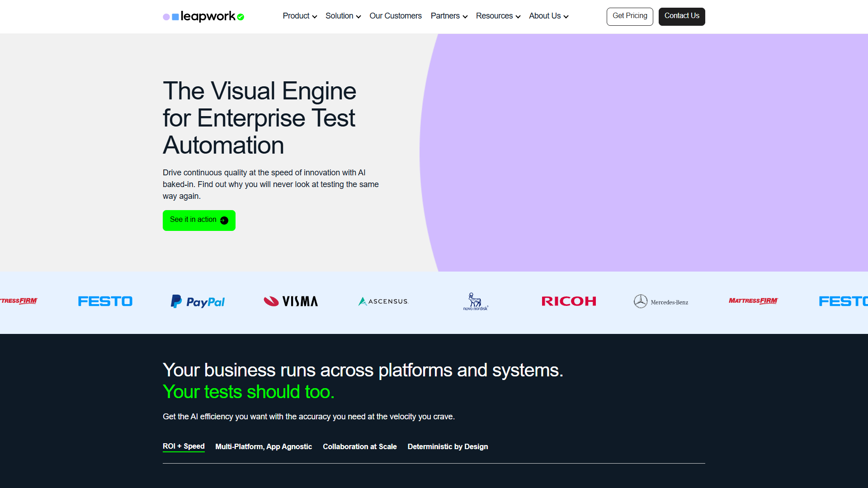Open the Collaboration at Scale tab
The width and height of the screenshot is (868, 488).
tap(360, 446)
